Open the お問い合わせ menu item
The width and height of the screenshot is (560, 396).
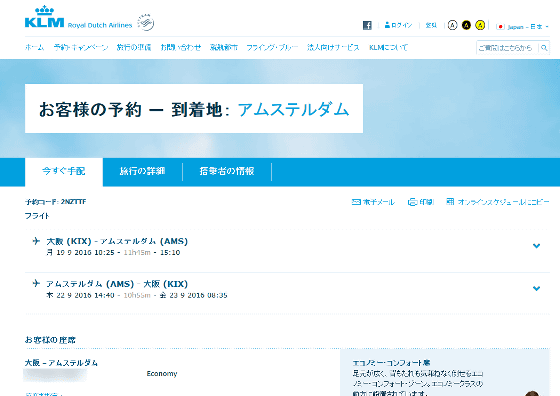click(181, 47)
